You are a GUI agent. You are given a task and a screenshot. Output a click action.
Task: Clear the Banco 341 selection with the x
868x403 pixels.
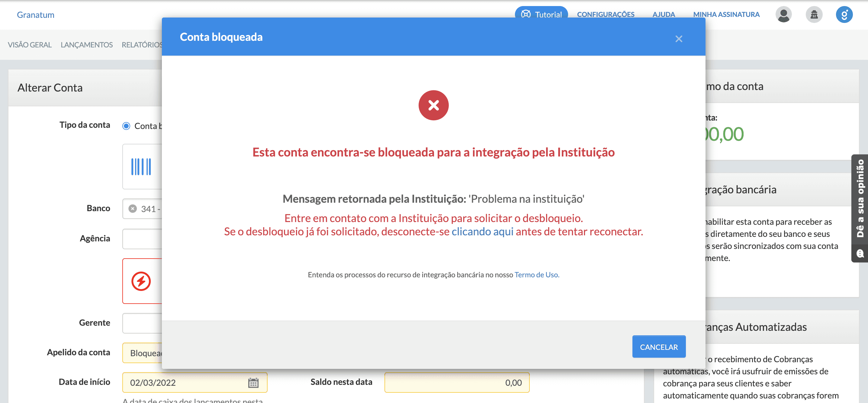133,208
